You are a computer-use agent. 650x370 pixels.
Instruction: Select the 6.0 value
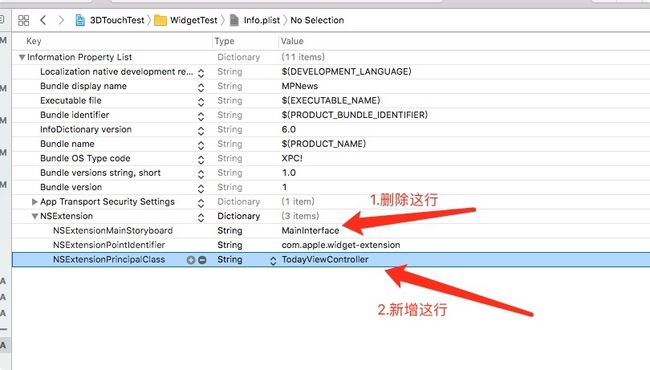click(x=289, y=129)
